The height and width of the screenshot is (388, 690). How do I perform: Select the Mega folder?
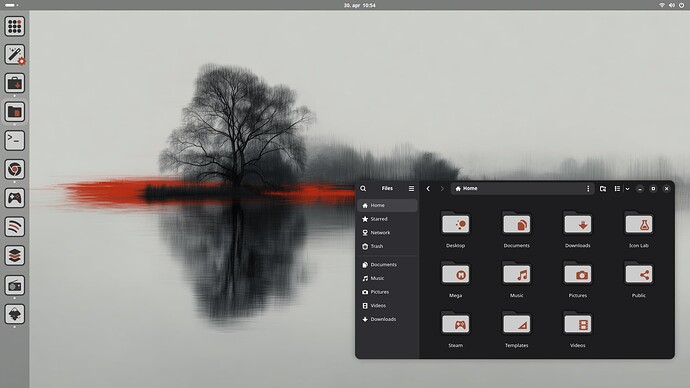pyautogui.click(x=455, y=274)
